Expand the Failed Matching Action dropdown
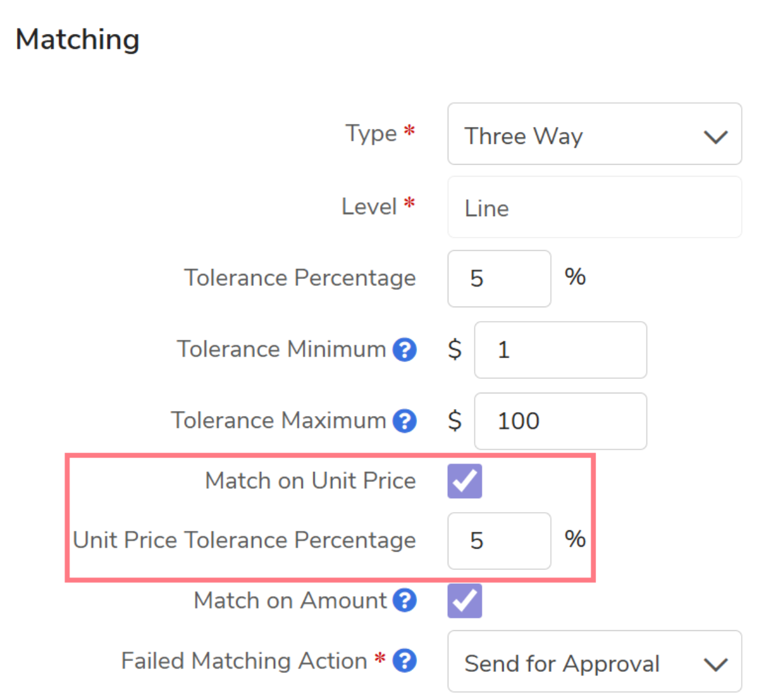 594,662
